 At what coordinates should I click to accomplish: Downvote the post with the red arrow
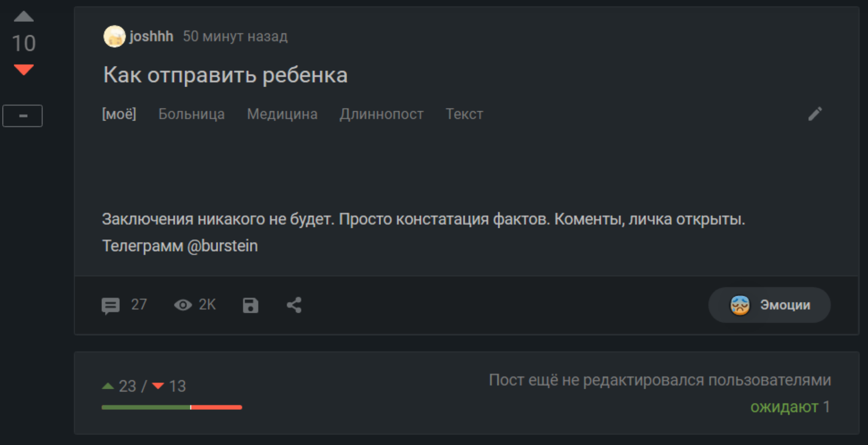(24, 70)
